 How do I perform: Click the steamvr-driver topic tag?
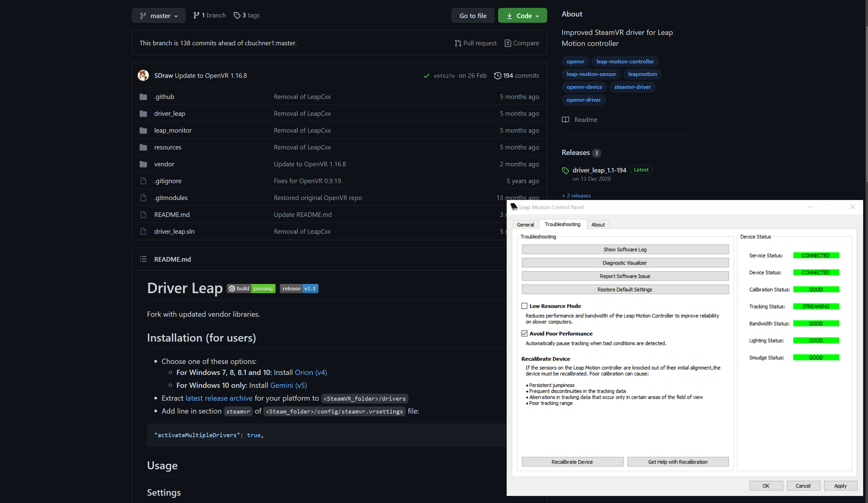point(633,87)
